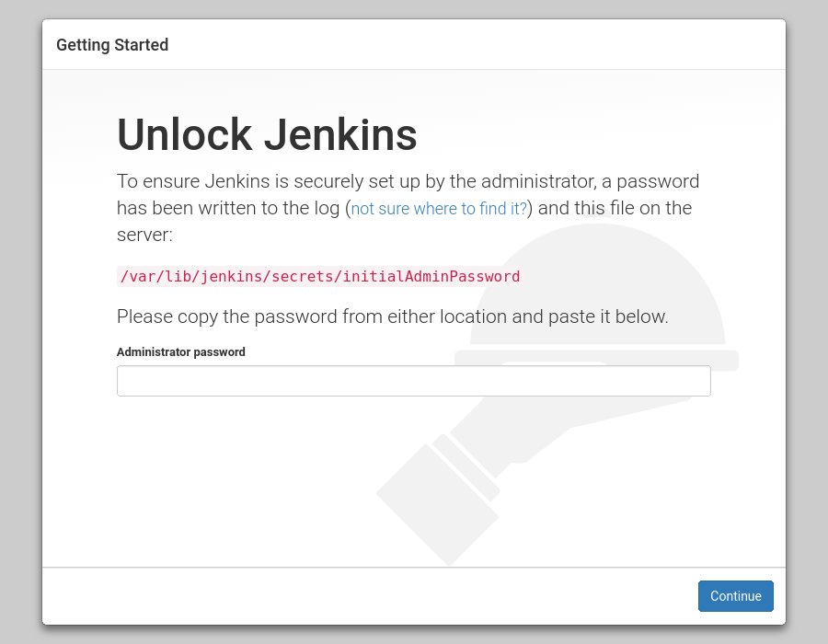Click the blank area below the password field
Screen dimensions: 828x644
(x=276, y=478)
